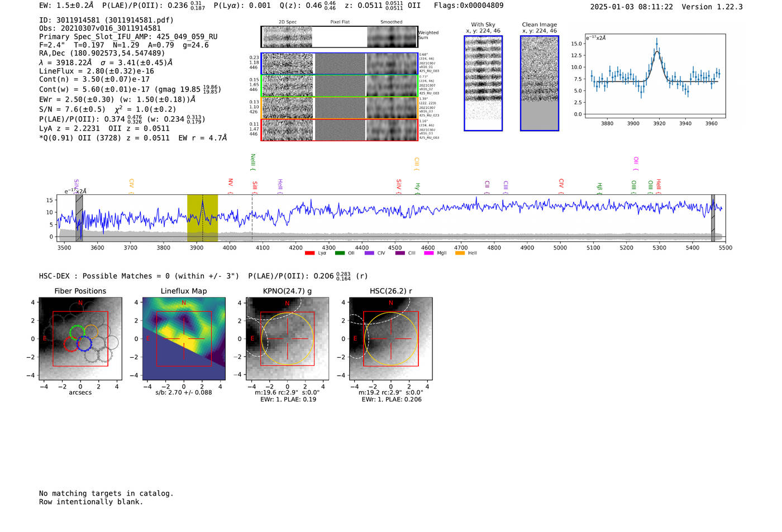782x532 pixels.
Task: Select the Weighted Sum 2D spectrum row
Action: (x=340, y=37)
